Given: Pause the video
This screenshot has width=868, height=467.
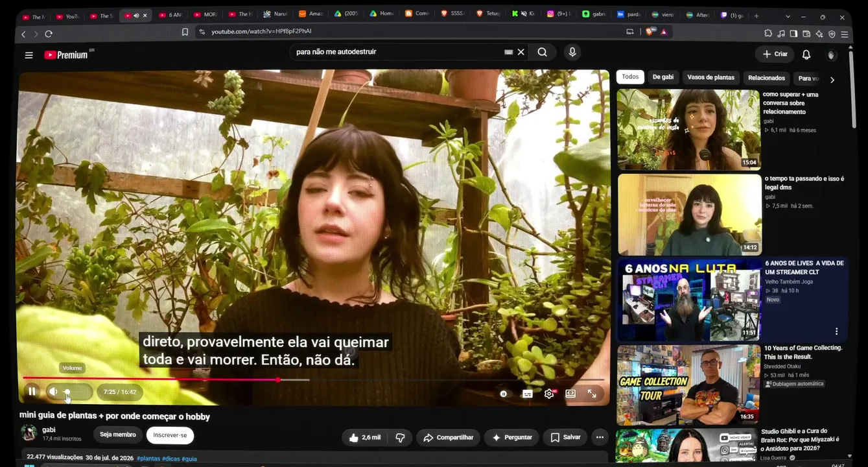Looking at the screenshot, I should [32, 391].
